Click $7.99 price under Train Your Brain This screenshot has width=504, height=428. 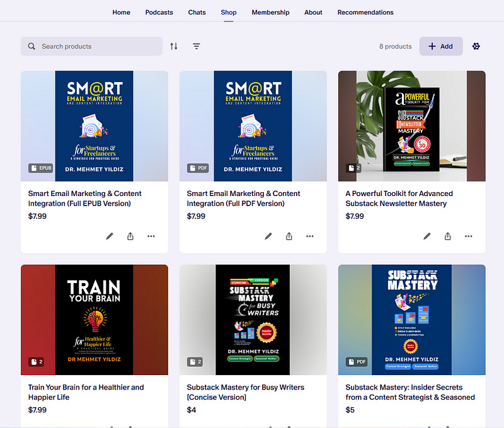click(37, 410)
